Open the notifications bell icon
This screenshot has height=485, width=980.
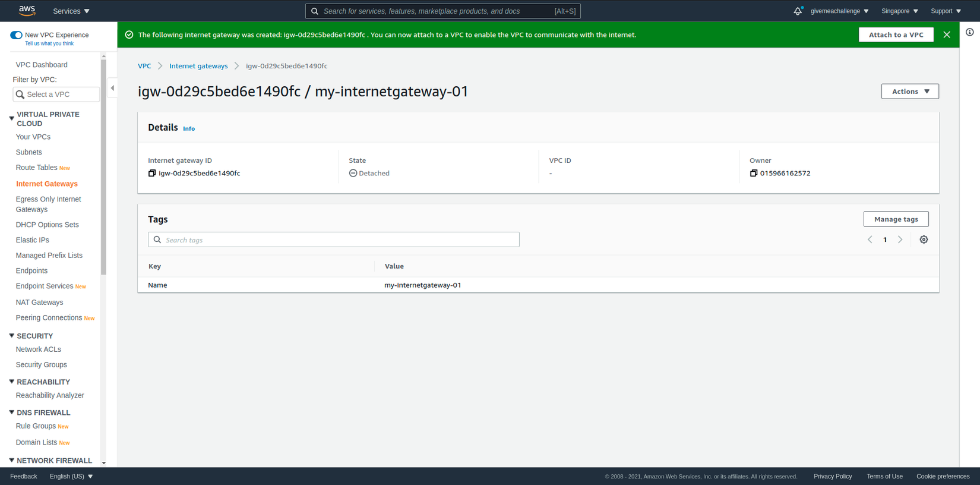click(x=798, y=11)
